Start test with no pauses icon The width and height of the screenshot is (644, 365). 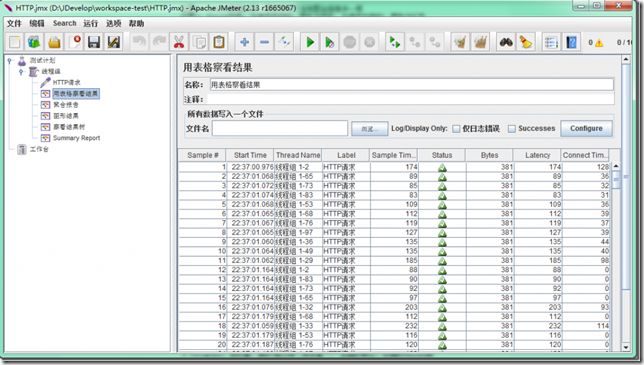[x=329, y=42]
